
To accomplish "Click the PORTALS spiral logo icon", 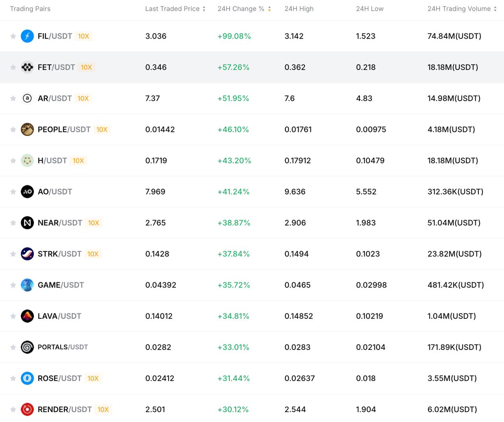I will coord(27,347).
